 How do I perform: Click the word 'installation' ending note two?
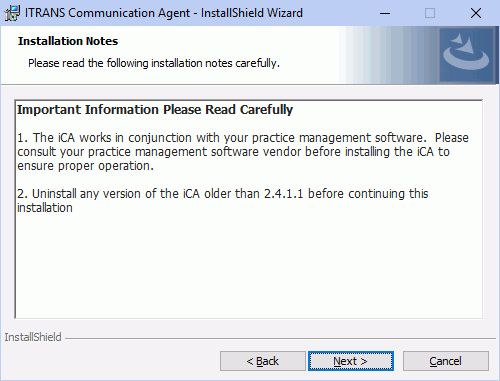coord(45,208)
